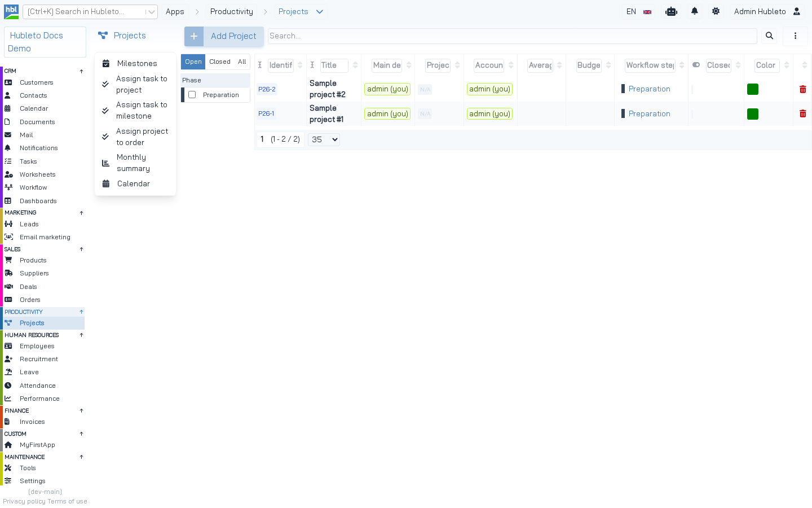
Task: Select the Closed filter tab
Action: pyautogui.click(x=220, y=62)
